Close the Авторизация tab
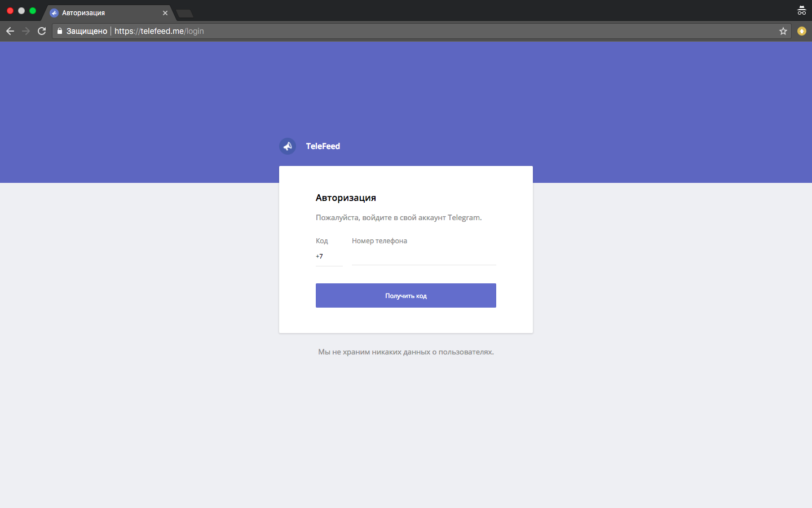This screenshot has width=812, height=508. point(165,13)
